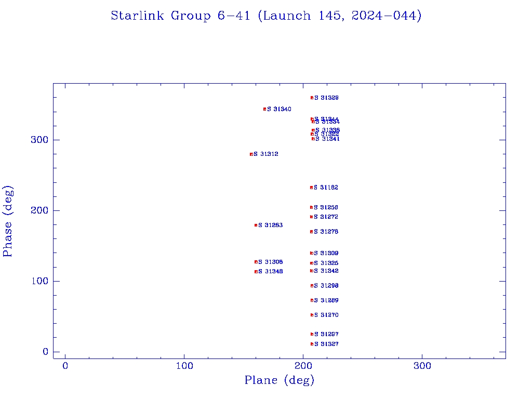
Task: Click the 'Phase (deg)' vertical axis label
Action: tap(7, 221)
